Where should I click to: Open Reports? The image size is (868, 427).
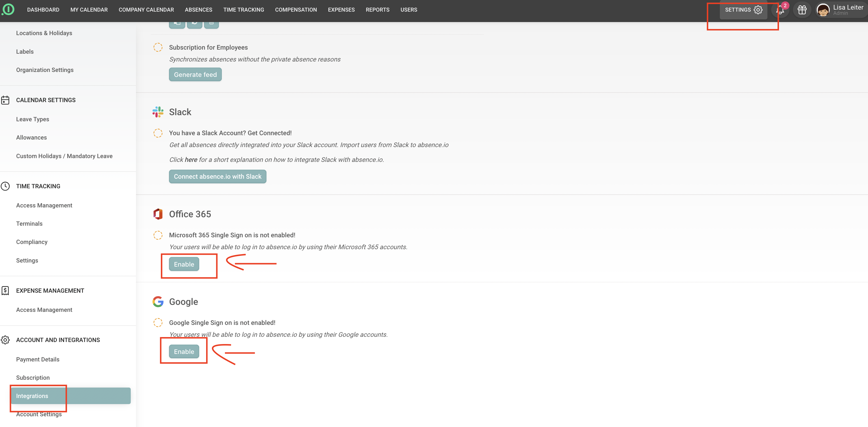377,10
